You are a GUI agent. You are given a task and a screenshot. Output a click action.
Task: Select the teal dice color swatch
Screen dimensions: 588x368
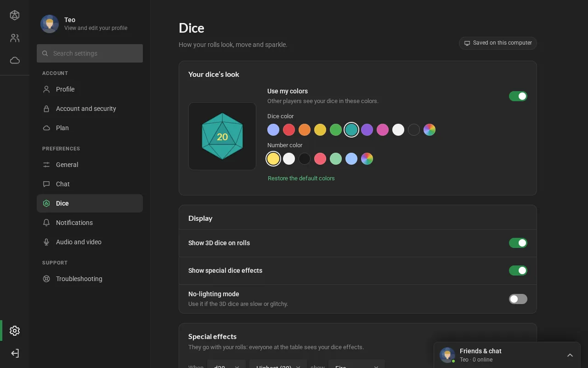pyautogui.click(x=351, y=130)
